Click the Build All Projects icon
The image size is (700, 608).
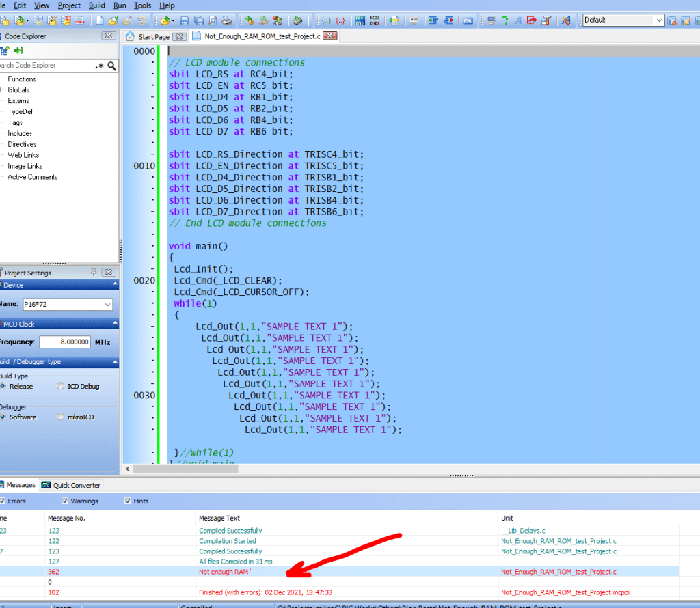(x=264, y=20)
